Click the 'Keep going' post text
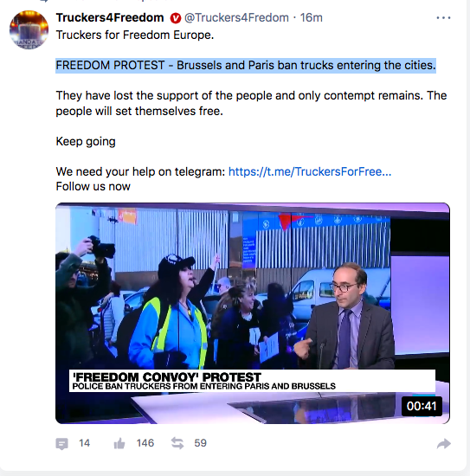 pyautogui.click(x=86, y=142)
